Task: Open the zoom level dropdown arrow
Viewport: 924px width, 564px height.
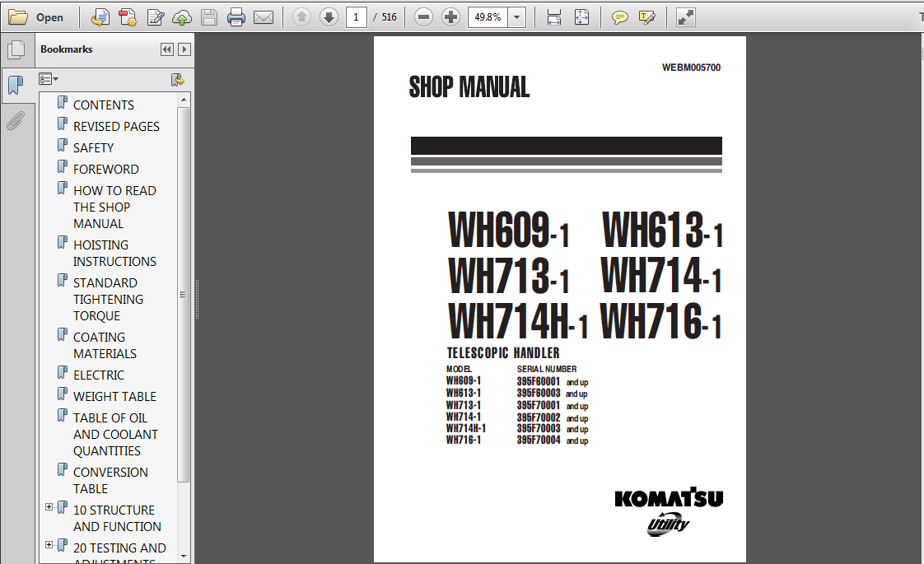Action: [517, 17]
